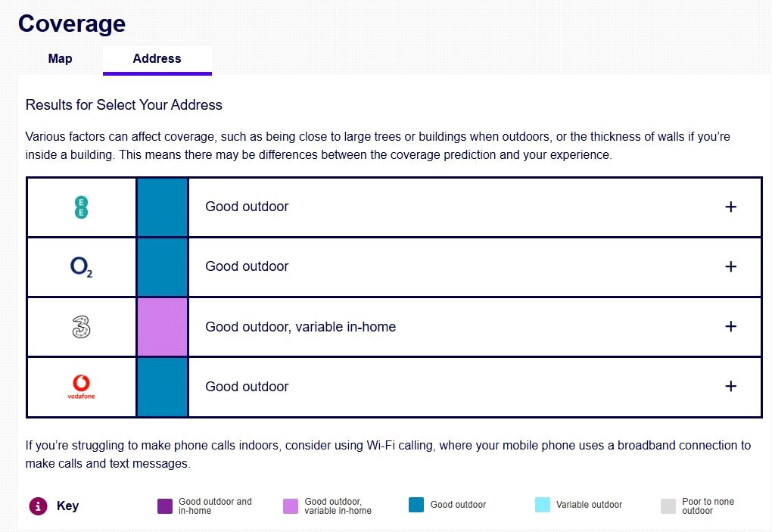Click the EE network logo
Screen dimensions: 772x532
81,207
